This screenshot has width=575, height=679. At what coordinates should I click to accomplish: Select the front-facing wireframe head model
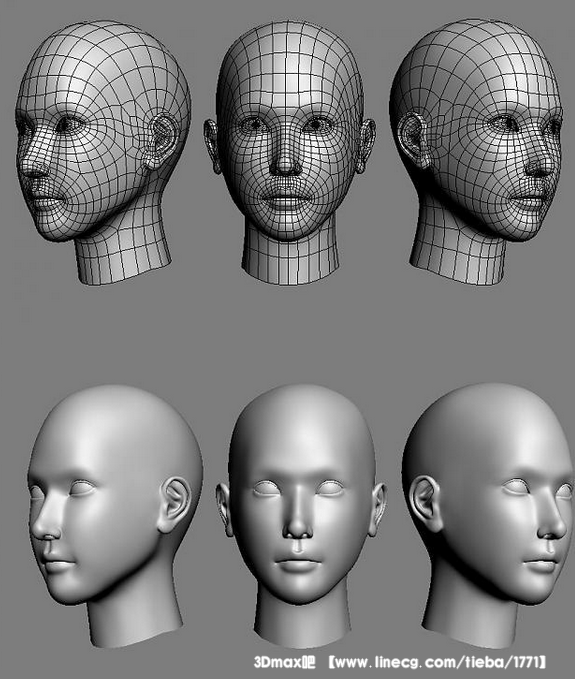[289, 152]
